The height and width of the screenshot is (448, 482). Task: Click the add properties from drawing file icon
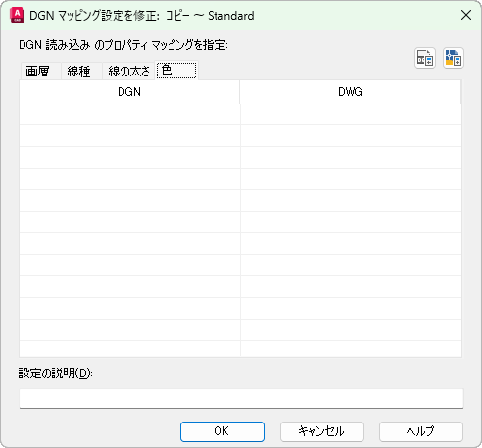click(x=454, y=58)
